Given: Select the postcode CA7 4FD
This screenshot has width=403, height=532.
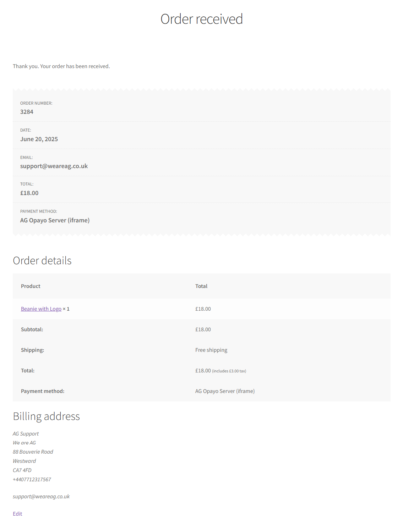Looking at the screenshot, I should (22, 470).
